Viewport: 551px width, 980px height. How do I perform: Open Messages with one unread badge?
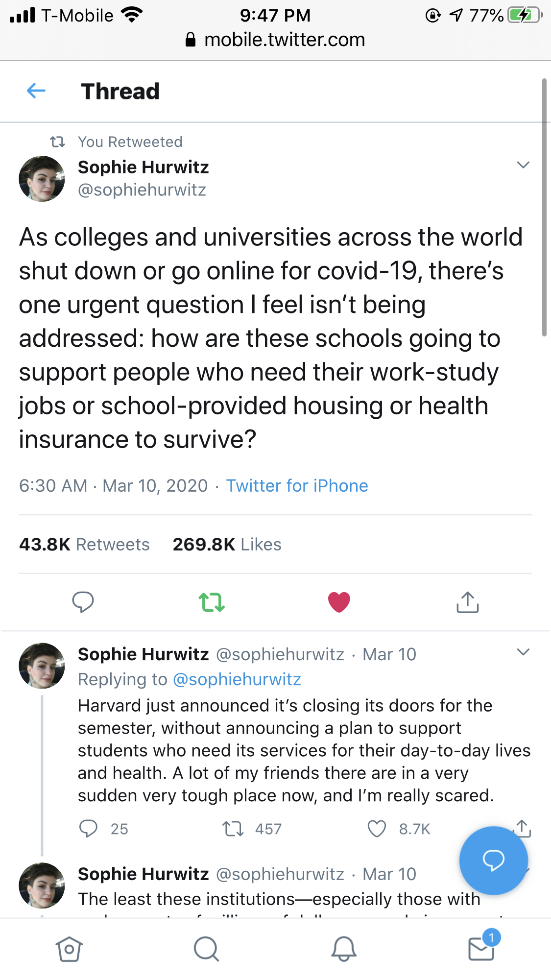[x=481, y=948]
